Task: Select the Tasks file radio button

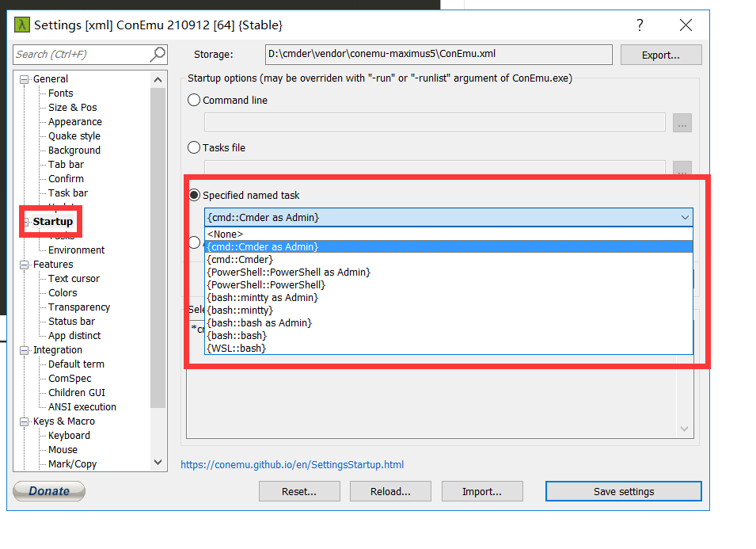Action: click(194, 147)
